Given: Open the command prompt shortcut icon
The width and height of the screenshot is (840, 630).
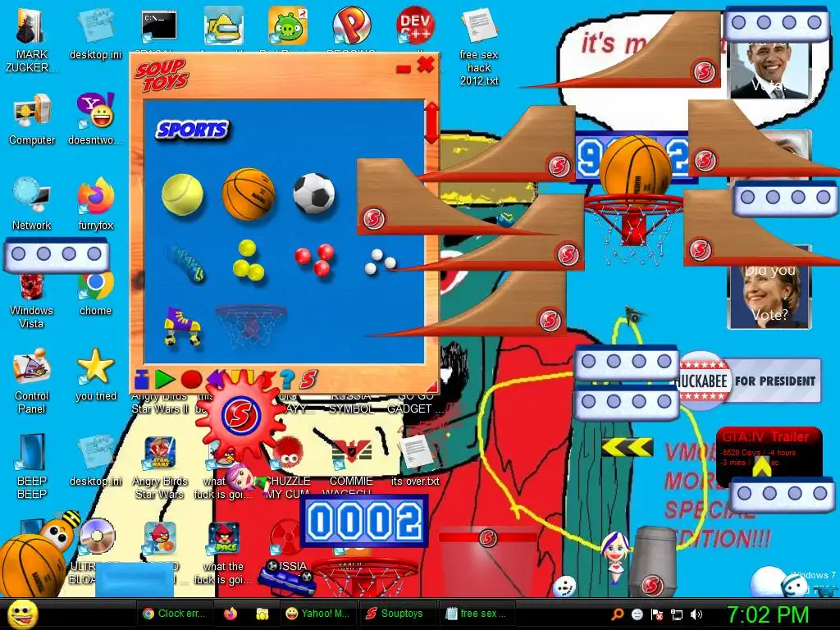Looking at the screenshot, I should click(x=159, y=27).
